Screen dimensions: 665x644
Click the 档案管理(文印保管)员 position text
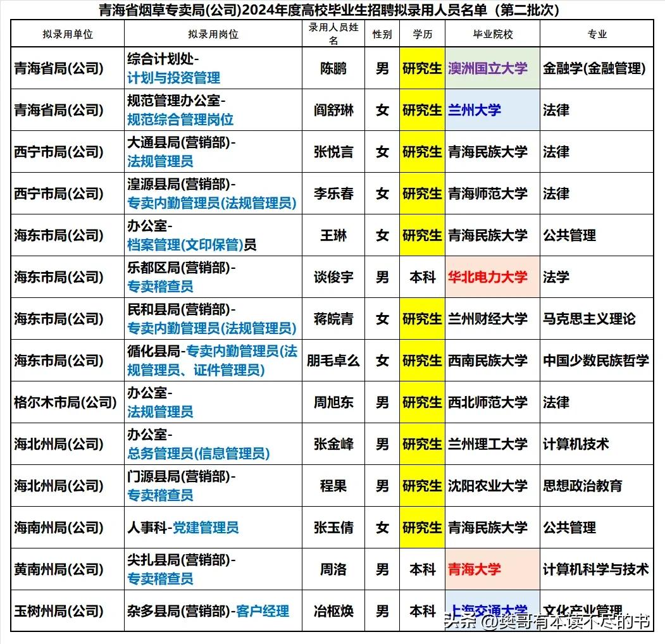pos(192,245)
